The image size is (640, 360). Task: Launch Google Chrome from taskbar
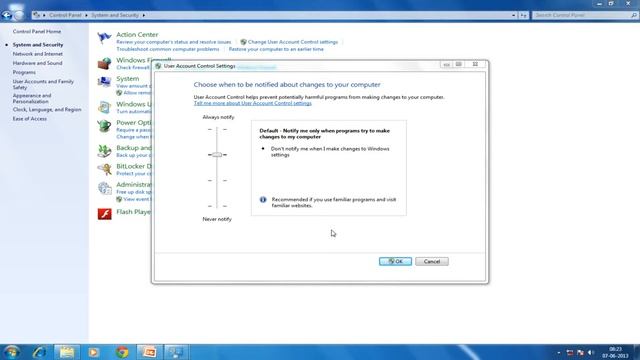(122, 352)
